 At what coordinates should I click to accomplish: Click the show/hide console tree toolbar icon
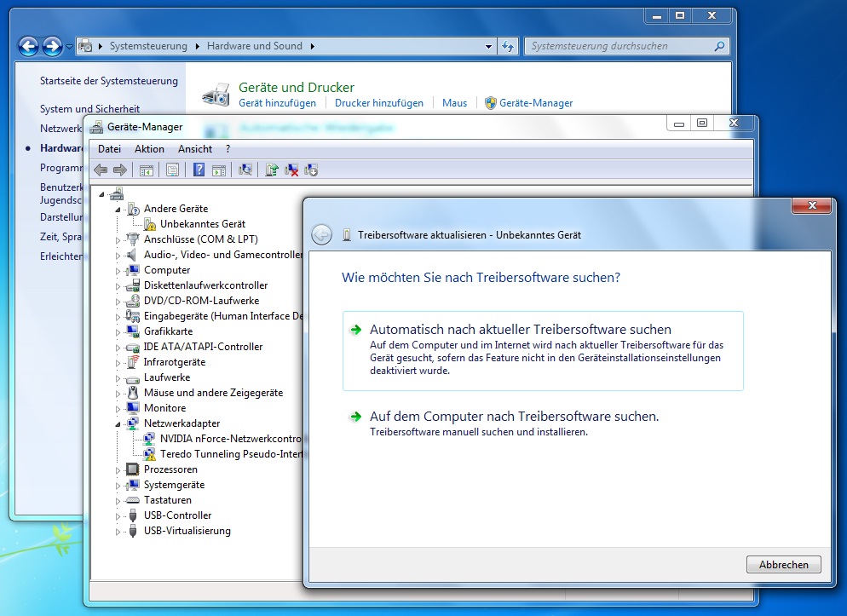coord(146,170)
